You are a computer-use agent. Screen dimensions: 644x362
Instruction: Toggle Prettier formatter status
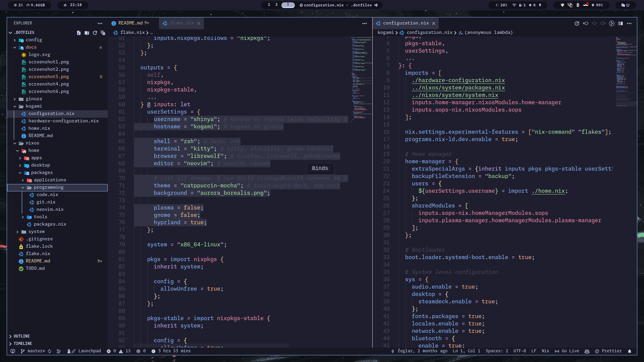[608, 351]
